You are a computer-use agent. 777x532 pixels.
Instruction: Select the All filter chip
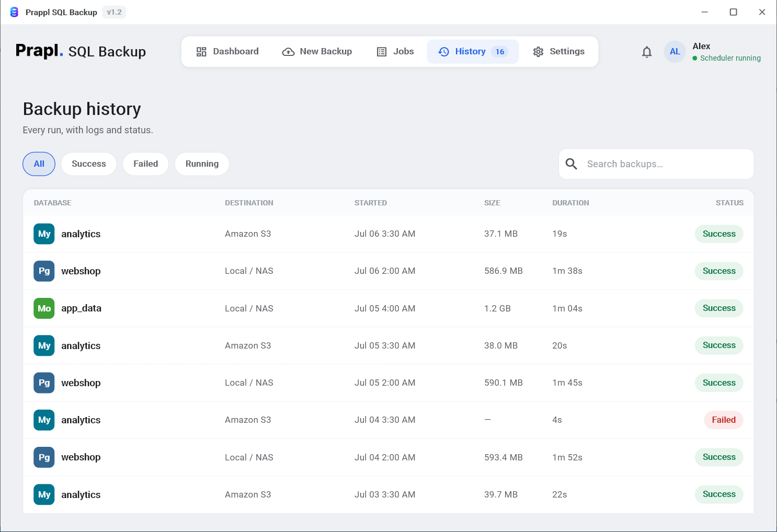pos(39,164)
